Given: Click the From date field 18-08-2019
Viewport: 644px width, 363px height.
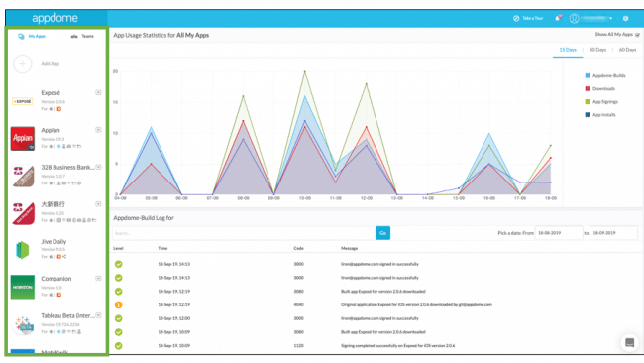Looking at the screenshot, I should point(559,233).
